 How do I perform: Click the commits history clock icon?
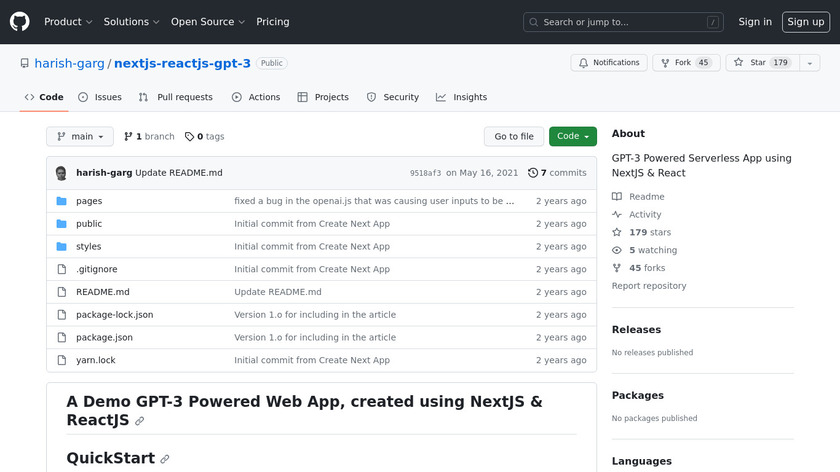533,173
